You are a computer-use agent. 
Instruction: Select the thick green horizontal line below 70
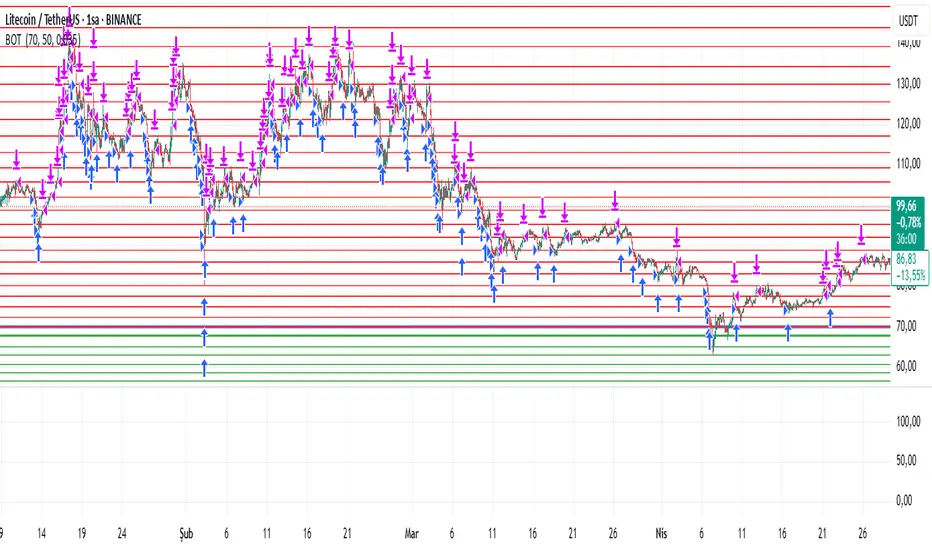[x=445, y=335]
